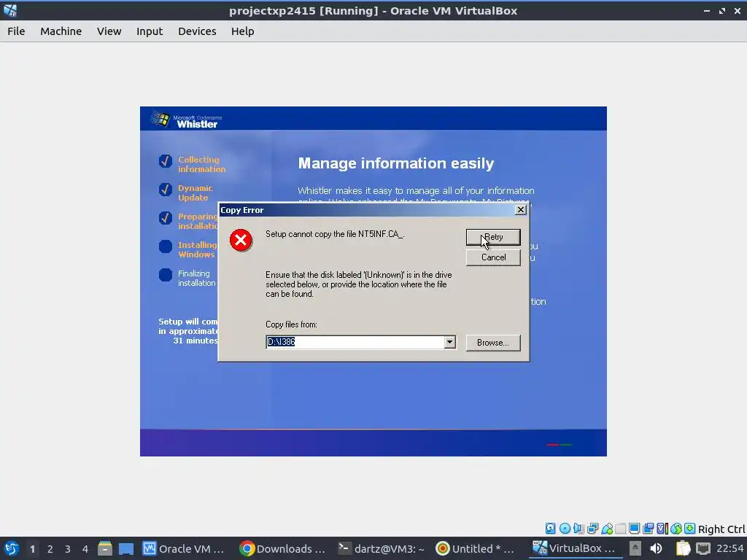Click the Browse... button
The image size is (747, 560).
pyautogui.click(x=493, y=343)
